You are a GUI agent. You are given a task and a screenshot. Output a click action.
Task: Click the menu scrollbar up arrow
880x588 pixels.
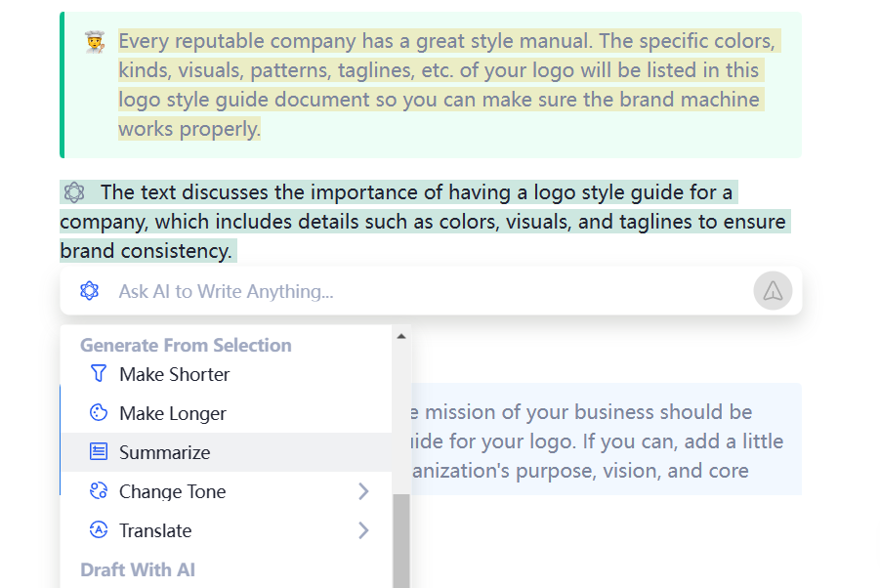(400, 337)
